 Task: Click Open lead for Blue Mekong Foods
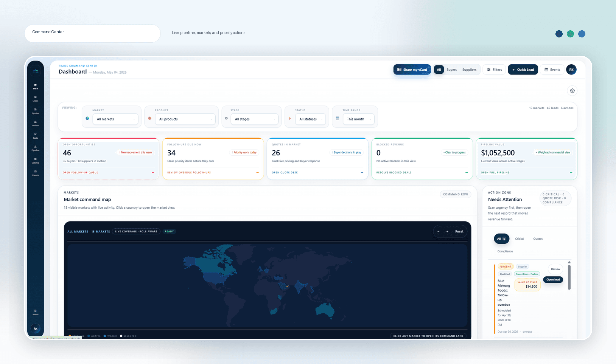coord(553,280)
